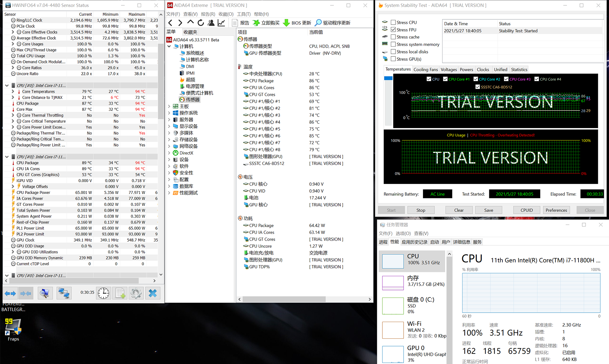Click the AIDA64 back navigation arrow
The height and width of the screenshot is (364, 609).
click(x=170, y=23)
